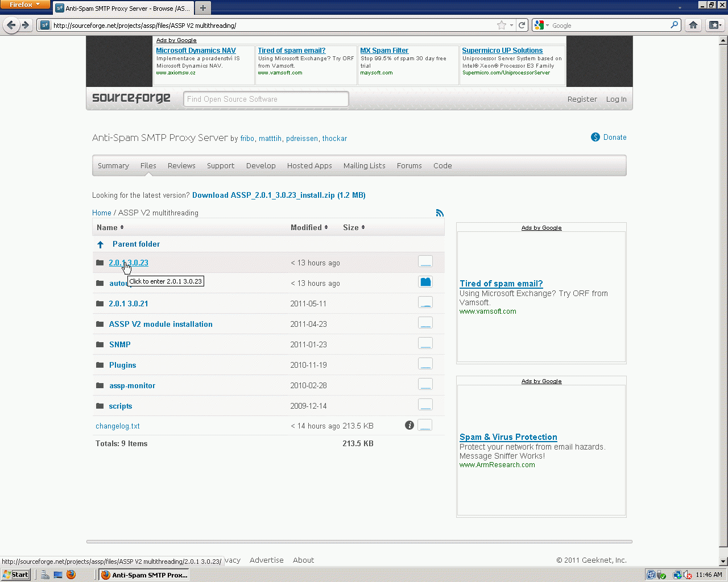Click the Log In link

(617, 99)
